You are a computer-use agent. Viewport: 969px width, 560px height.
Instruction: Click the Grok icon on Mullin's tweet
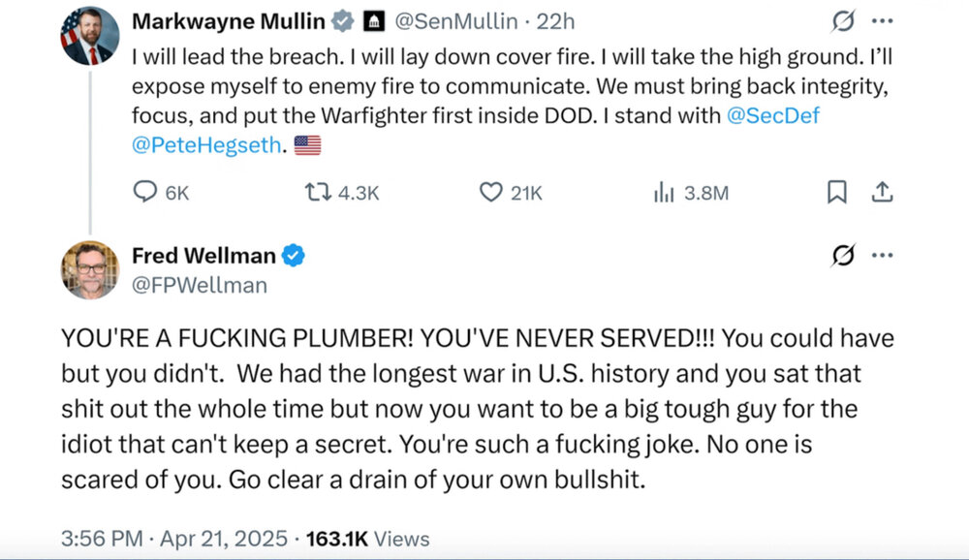pyautogui.click(x=841, y=21)
